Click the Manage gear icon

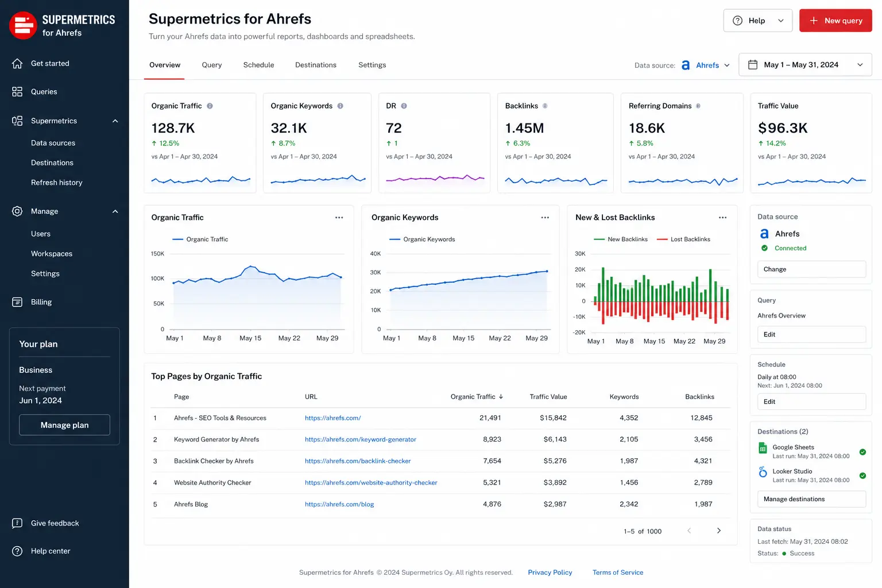17,211
